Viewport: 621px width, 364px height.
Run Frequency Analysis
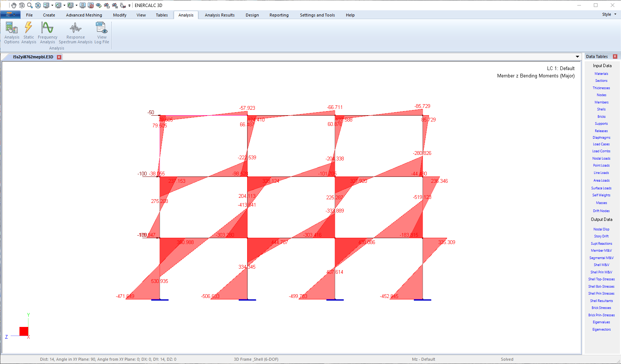click(x=48, y=33)
